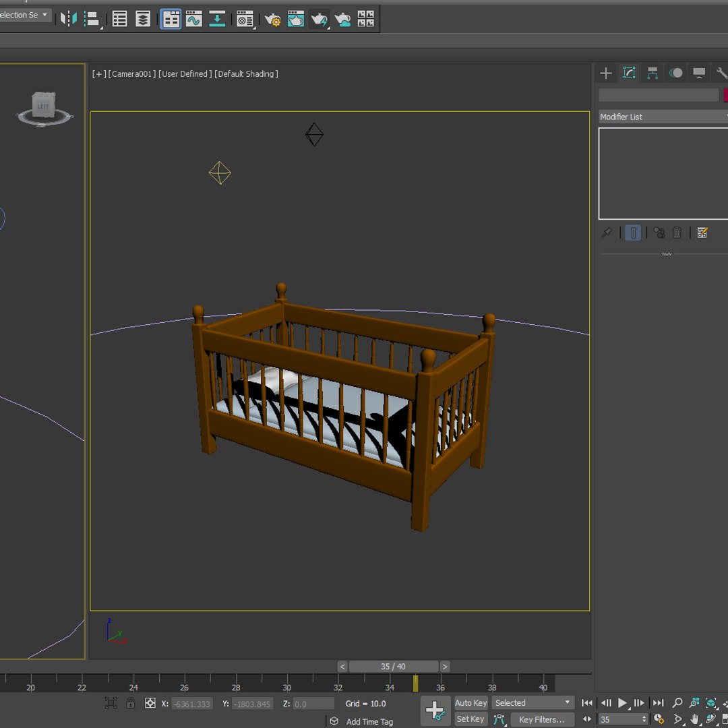Toggle the Set Key mode button
Image resolution: width=728 pixels, height=728 pixels.
[471, 719]
